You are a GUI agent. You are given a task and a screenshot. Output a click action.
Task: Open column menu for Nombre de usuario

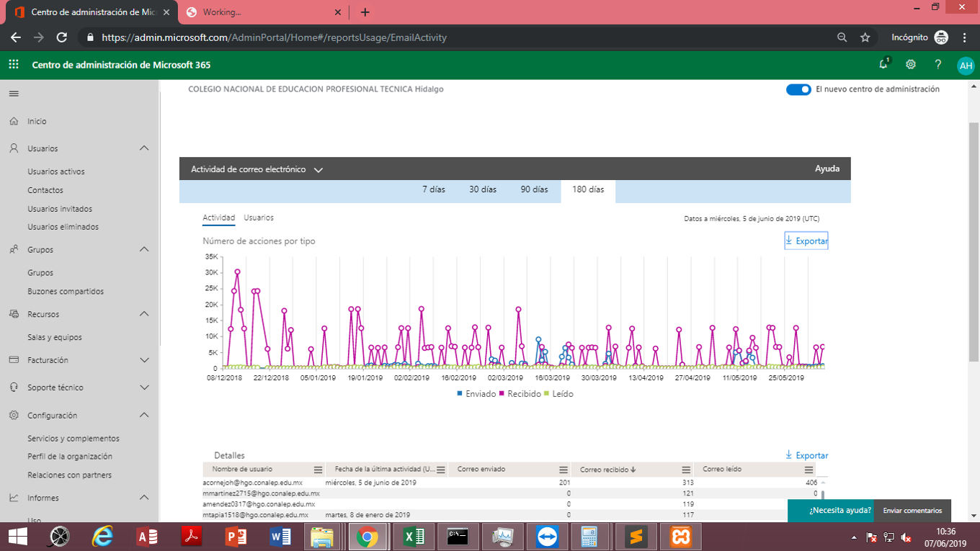pos(318,470)
